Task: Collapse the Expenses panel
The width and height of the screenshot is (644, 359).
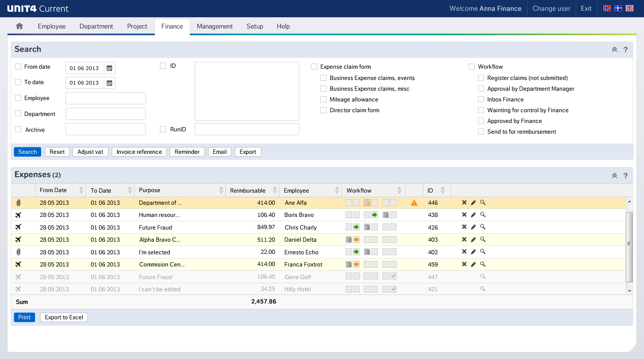Action: [x=615, y=176]
